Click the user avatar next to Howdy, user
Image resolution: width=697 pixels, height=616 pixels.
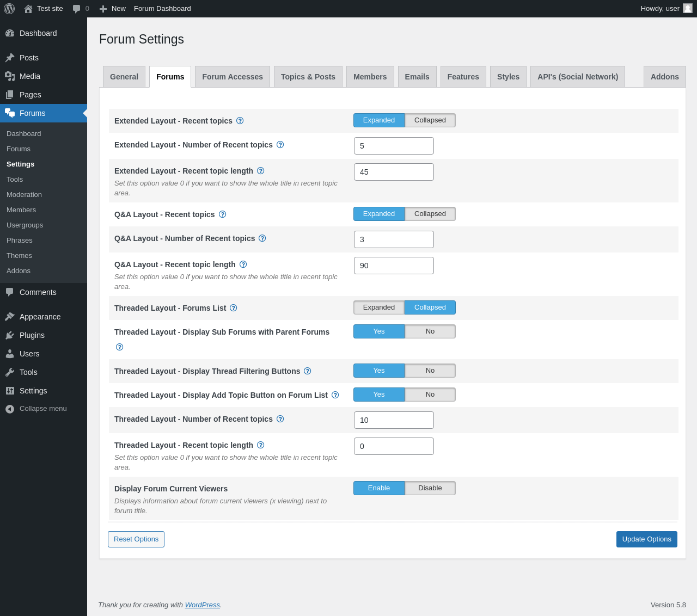(x=688, y=8)
